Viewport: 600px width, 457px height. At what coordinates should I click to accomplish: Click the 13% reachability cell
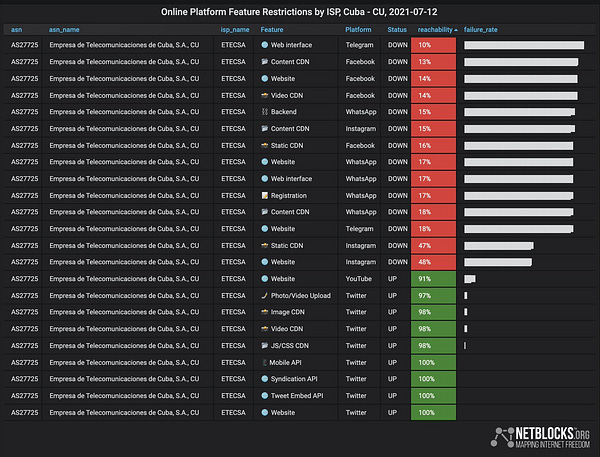coord(434,62)
